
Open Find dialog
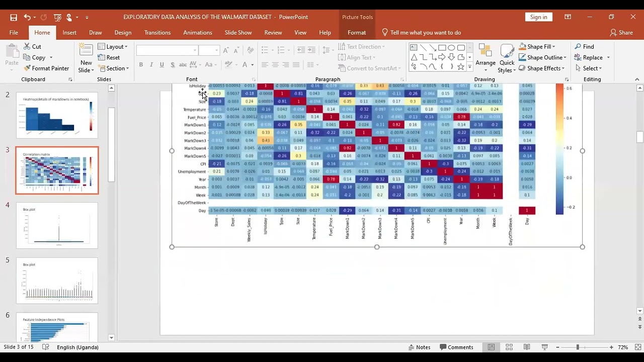584,47
